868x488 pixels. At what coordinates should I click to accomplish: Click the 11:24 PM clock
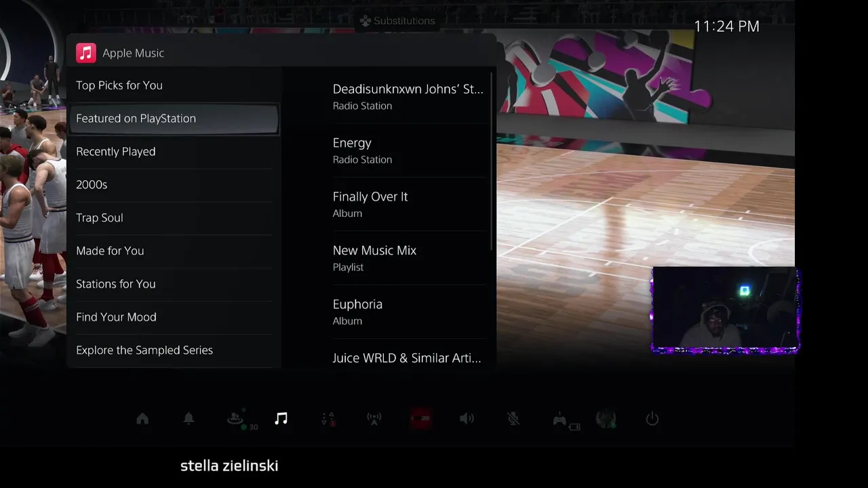click(x=726, y=26)
